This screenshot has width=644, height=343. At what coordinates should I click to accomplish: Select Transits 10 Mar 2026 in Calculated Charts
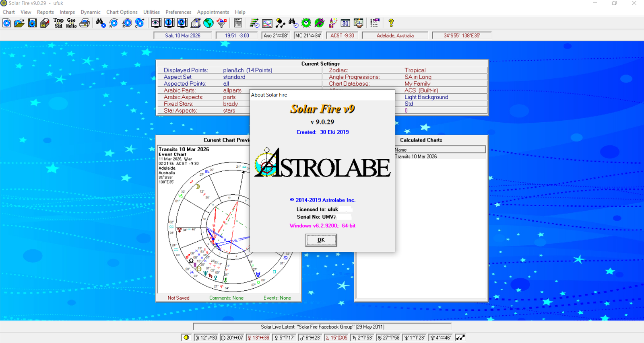(x=416, y=156)
